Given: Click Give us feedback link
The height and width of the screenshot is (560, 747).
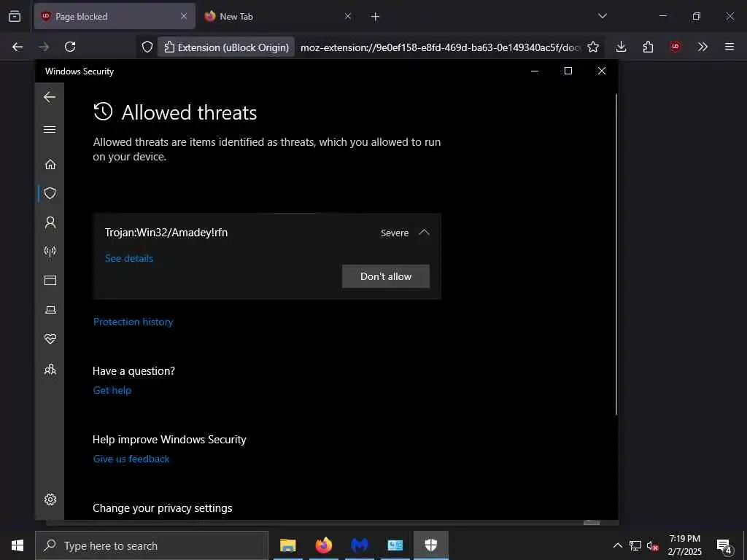Looking at the screenshot, I should [131, 459].
